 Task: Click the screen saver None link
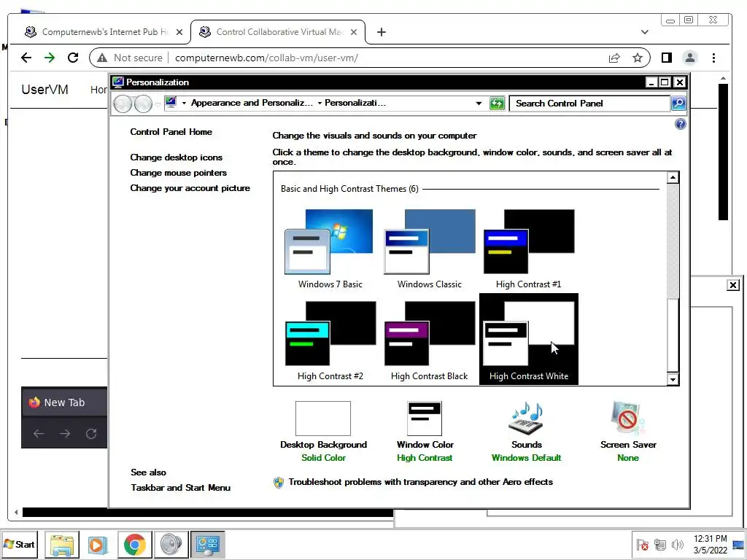tap(627, 458)
